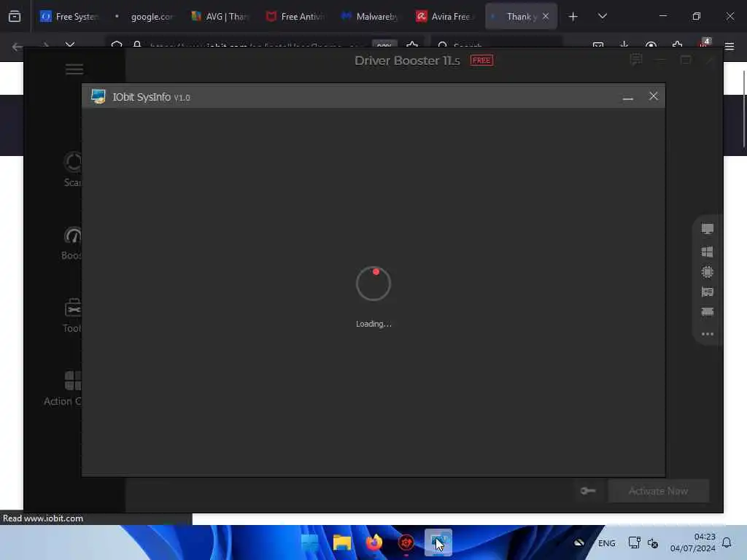This screenshot has width=747, height=560.
Task: Open Driver Booster feedback icon in title bar
Action: coord(636,60)
